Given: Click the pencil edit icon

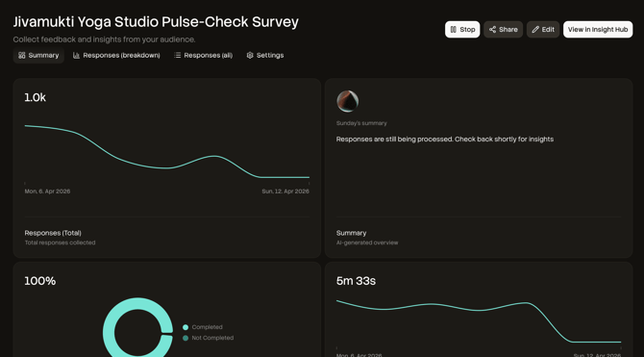Looking at the screenshot, I should coord(535,30).
